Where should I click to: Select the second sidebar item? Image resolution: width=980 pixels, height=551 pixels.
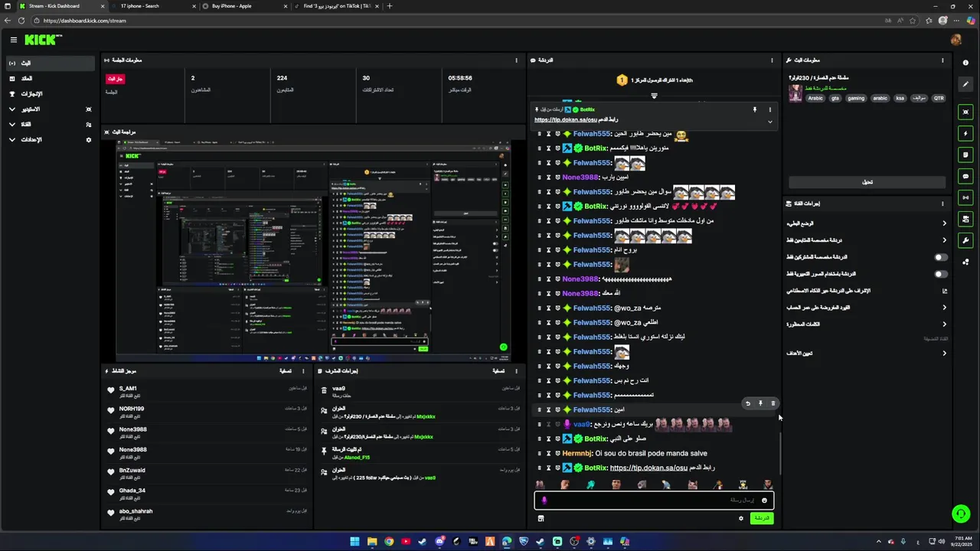point(50,79)
